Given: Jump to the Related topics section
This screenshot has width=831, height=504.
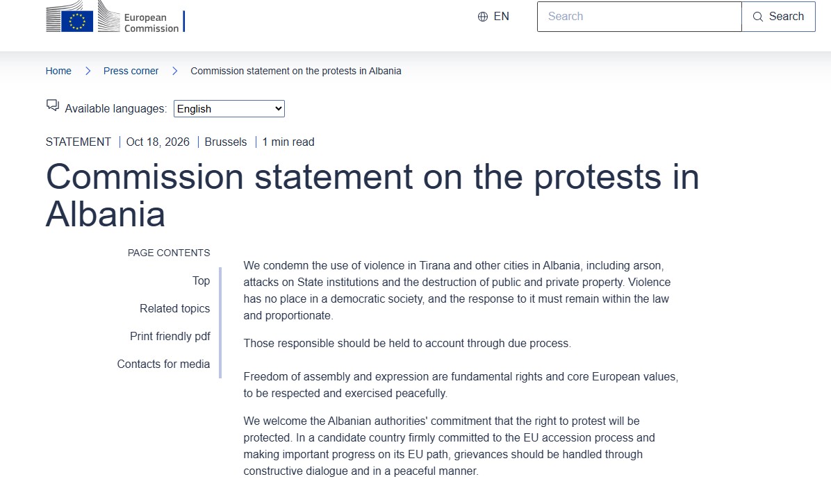Looking at the screenshot, I should pos(175,309).
